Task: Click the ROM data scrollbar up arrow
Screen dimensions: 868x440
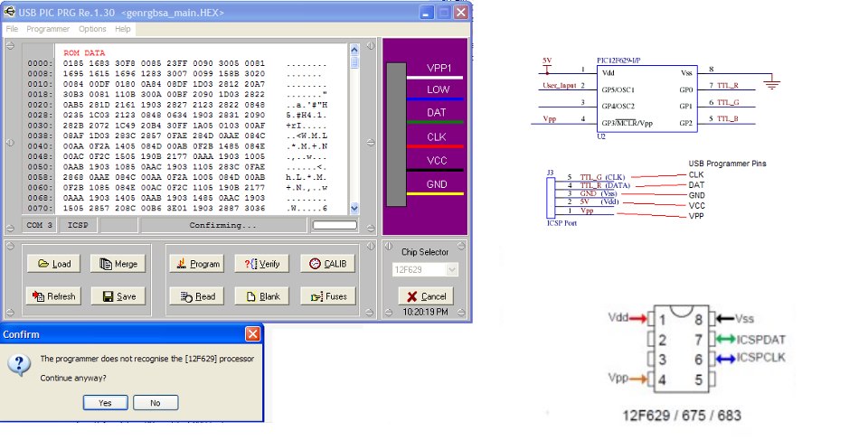Action: [x=354, y=50]
